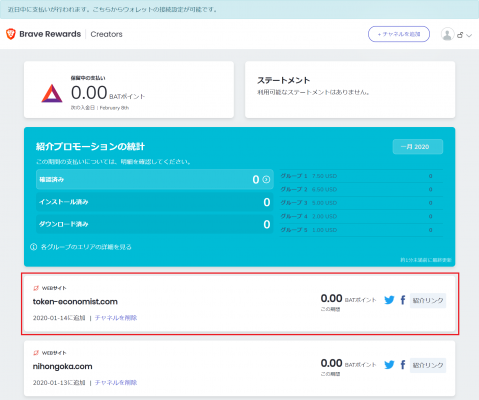Click the BAT triangle logo
This screenshot has width=479, height=400.
click(52, 93)
